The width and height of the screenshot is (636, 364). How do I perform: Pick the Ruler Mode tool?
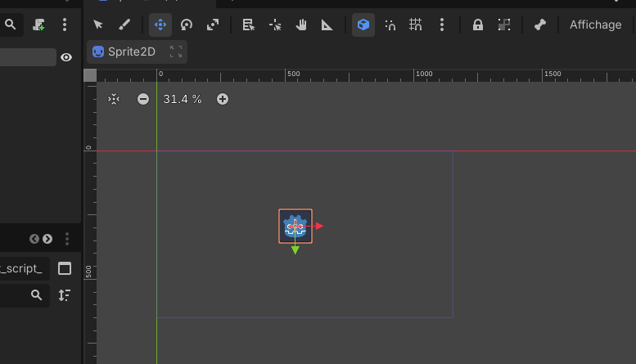327,25
